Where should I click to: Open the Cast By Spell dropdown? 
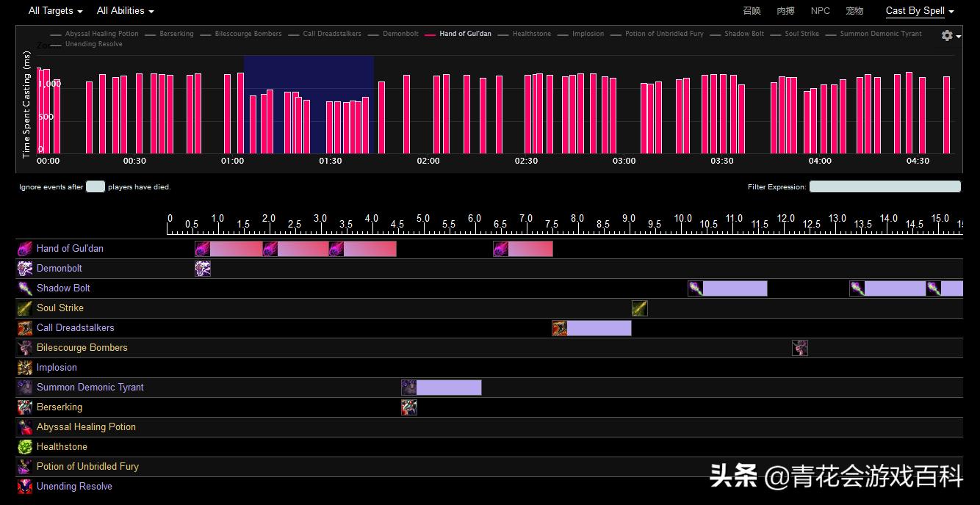pos(919,10)
